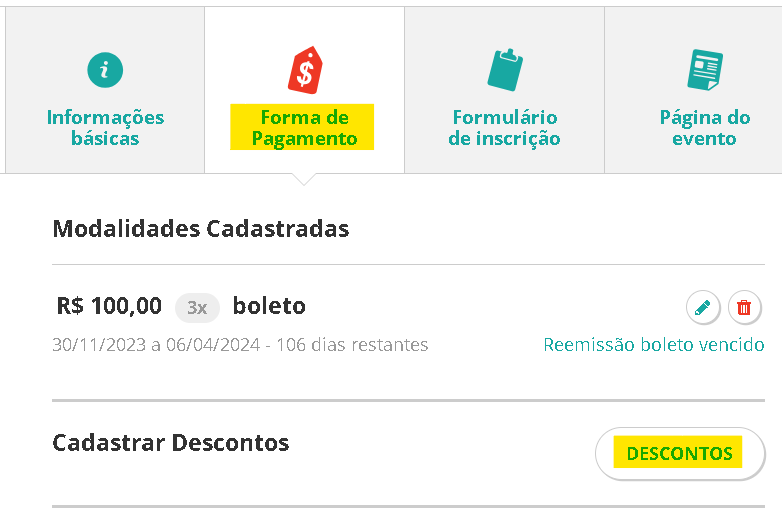782x511 pixels.
Task: Click the red price tag dollar icon
Action: pos(305,70)
